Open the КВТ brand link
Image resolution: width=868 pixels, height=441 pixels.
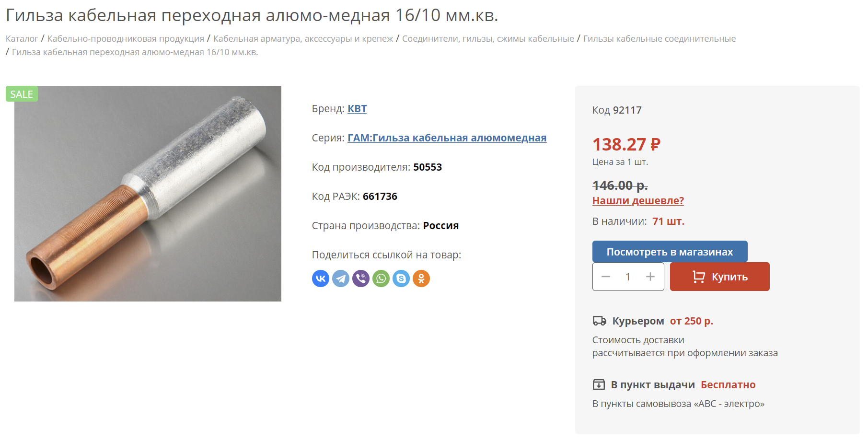[x=357, y=109]
